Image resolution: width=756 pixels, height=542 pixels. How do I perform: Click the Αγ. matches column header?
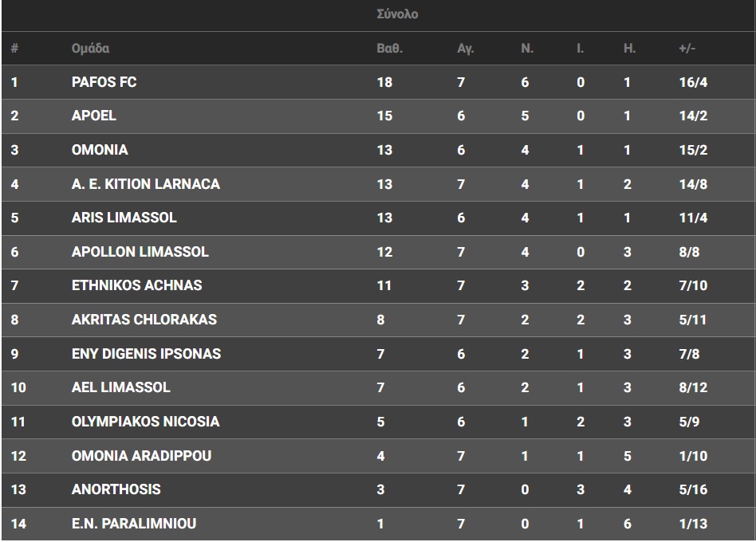(465, 48)
